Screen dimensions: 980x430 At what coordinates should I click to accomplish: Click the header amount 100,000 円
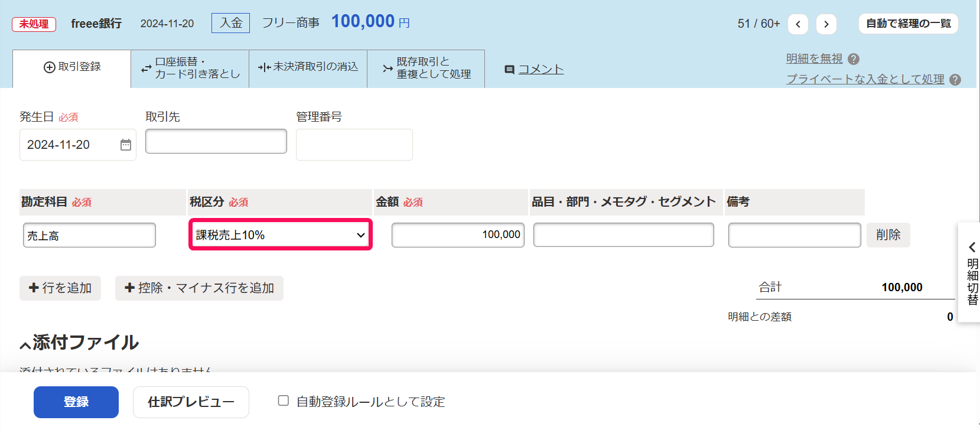[370, 22]
